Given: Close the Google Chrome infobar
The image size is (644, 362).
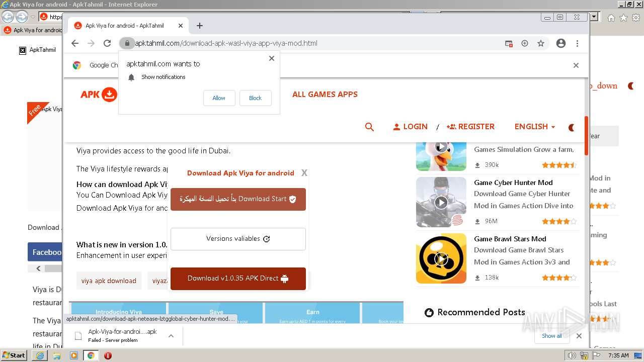Looking at the screenshot, I should click(576, 65).
